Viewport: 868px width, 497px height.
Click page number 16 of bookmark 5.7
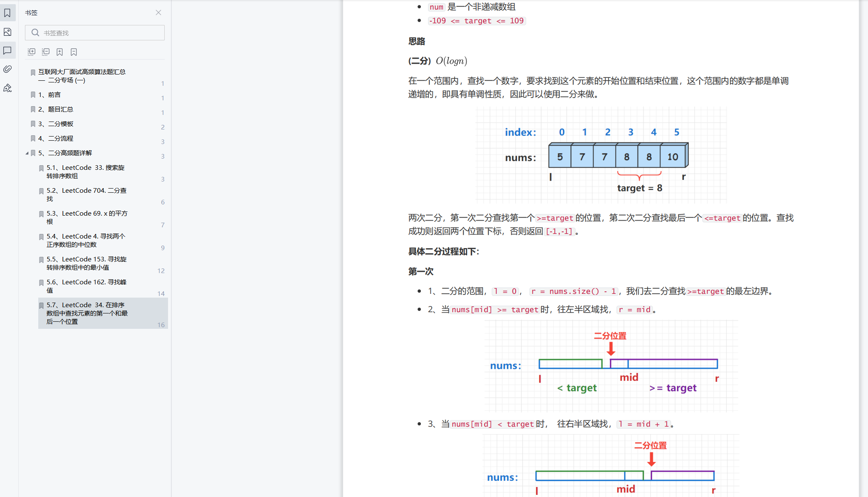click(x=161, y=325)
